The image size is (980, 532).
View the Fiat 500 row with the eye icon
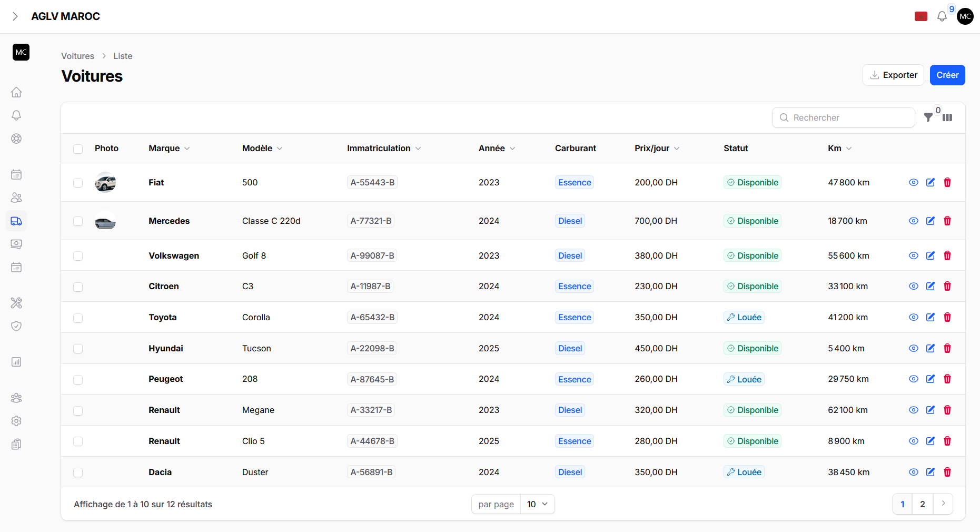tap(914, 182)
